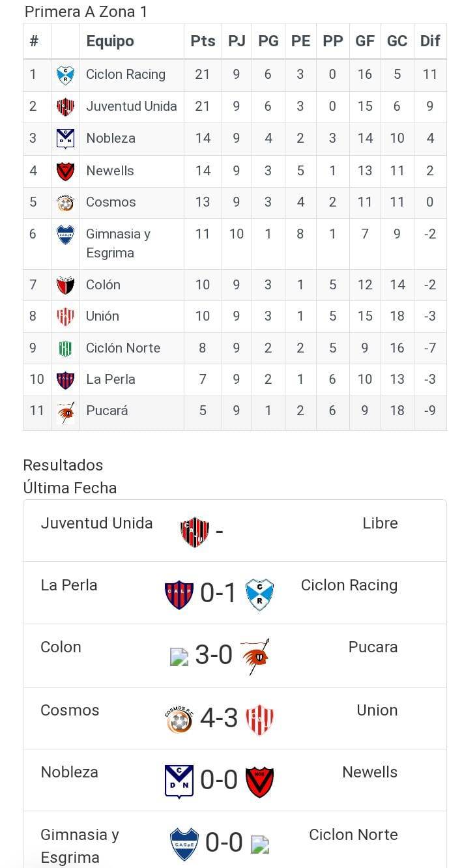Sort standings by Pts column header

pyautogui.click(x=203, y=41)
